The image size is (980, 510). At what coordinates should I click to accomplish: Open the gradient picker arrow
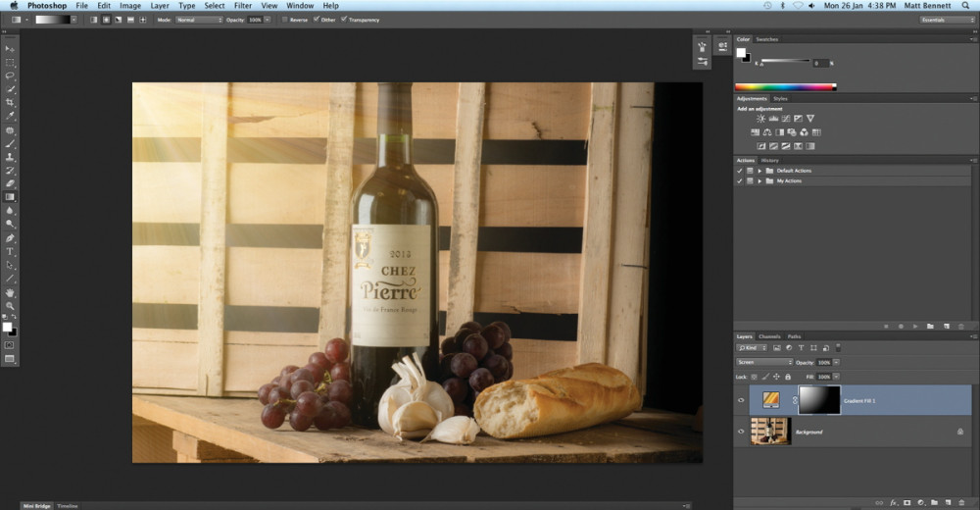click(x=73, y=20)
